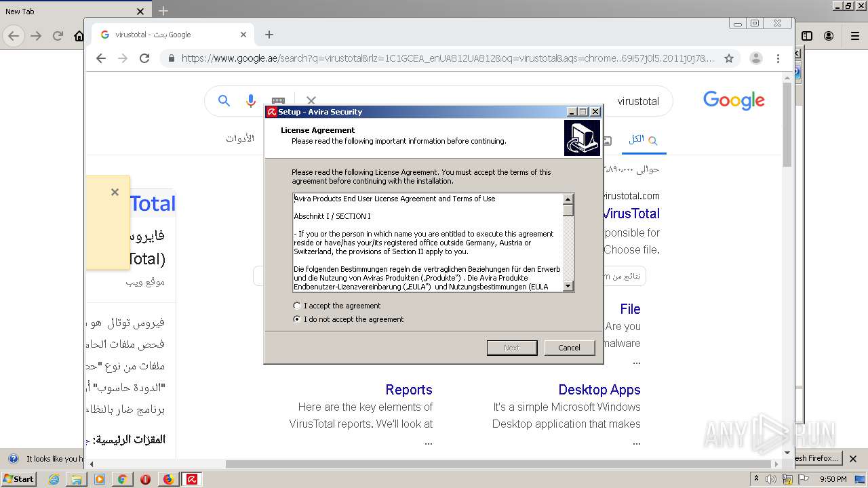Click the notification bar question mark icon
868x488 pixels.
13,458
